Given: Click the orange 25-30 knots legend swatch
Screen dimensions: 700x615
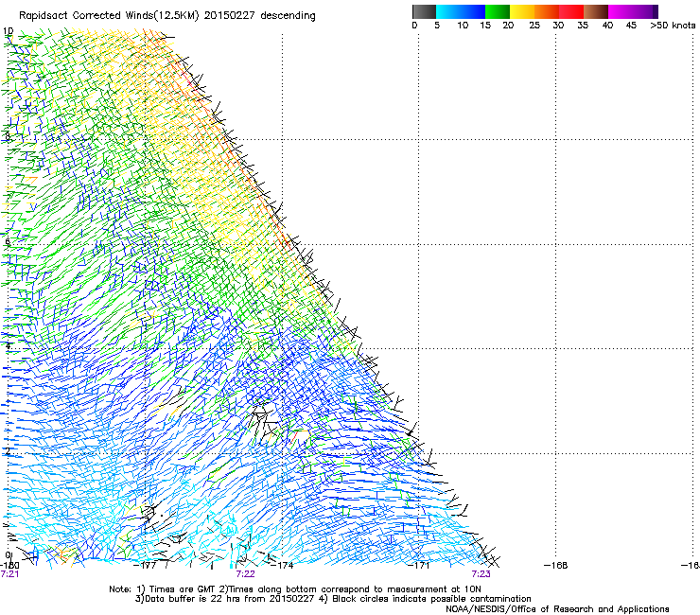Looking at the screenshot, I should pos(547,11).
